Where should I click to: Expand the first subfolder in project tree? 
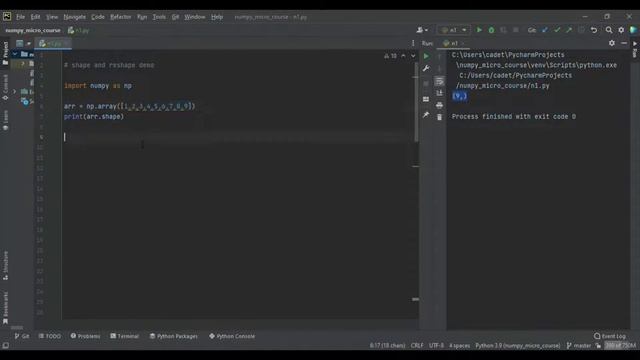pos(23,64)
